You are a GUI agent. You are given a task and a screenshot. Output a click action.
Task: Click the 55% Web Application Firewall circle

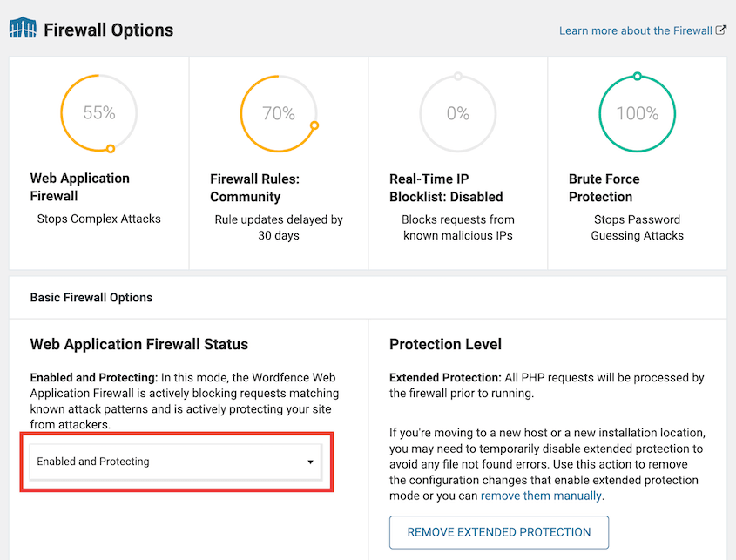98,113
